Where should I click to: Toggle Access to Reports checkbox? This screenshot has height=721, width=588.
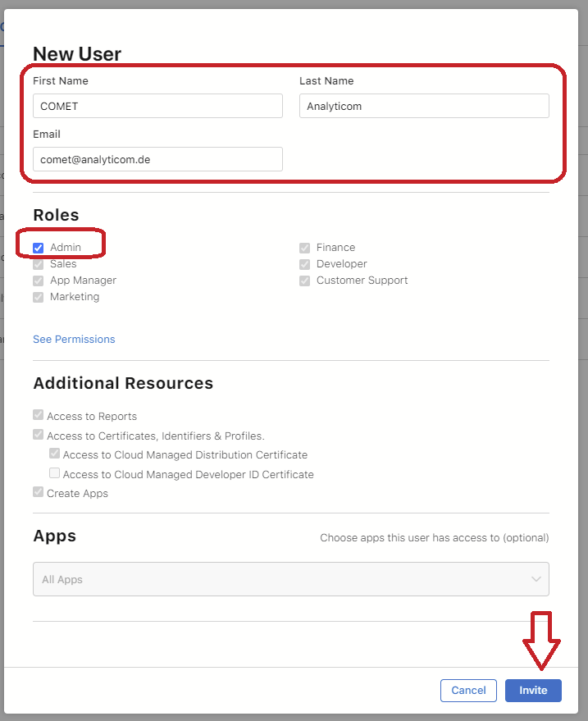(39, 415)
